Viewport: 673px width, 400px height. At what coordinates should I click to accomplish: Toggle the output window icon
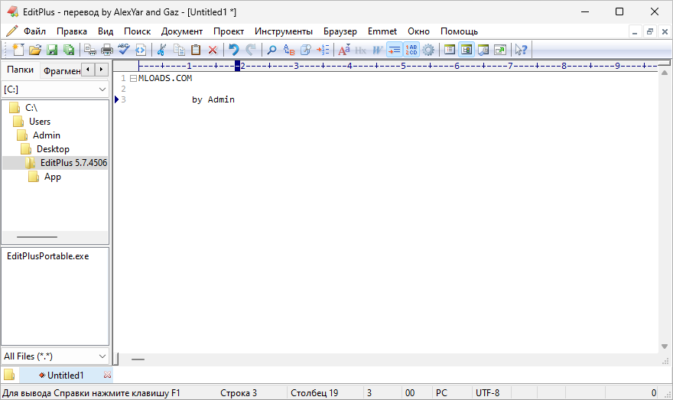point(483,50)
